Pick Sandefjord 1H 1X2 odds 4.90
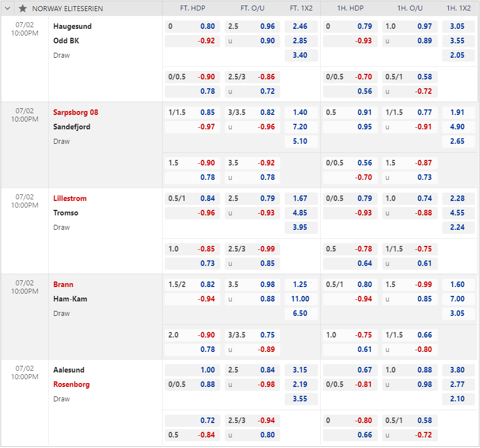Image resolution: width=480 pixels, height=448 pixels. coord(458,127)
